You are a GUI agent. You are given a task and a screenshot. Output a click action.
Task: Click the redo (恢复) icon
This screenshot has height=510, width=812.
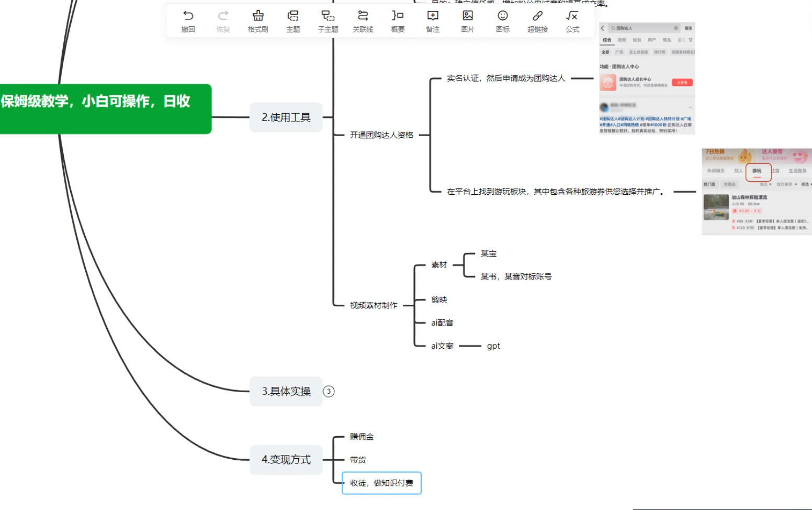[x=223, y=16]
